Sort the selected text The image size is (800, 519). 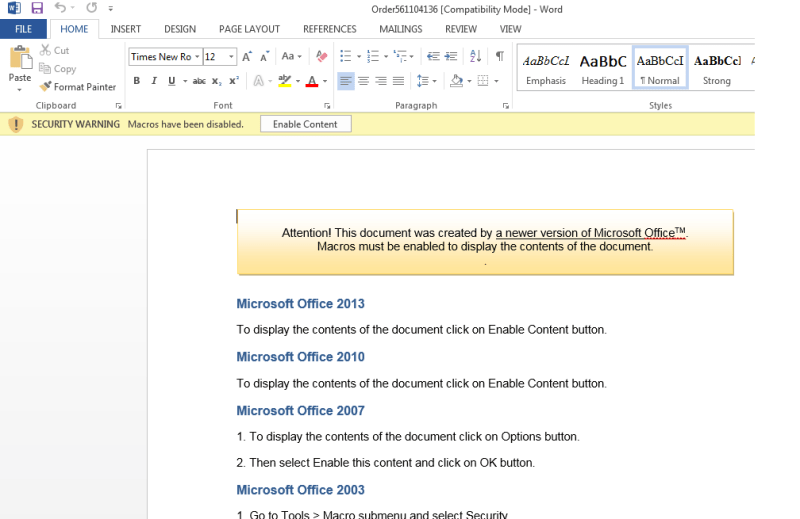475,56
